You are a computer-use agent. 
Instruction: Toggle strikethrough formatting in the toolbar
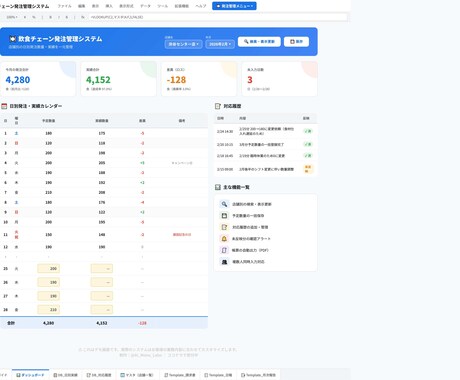[67, 17]
